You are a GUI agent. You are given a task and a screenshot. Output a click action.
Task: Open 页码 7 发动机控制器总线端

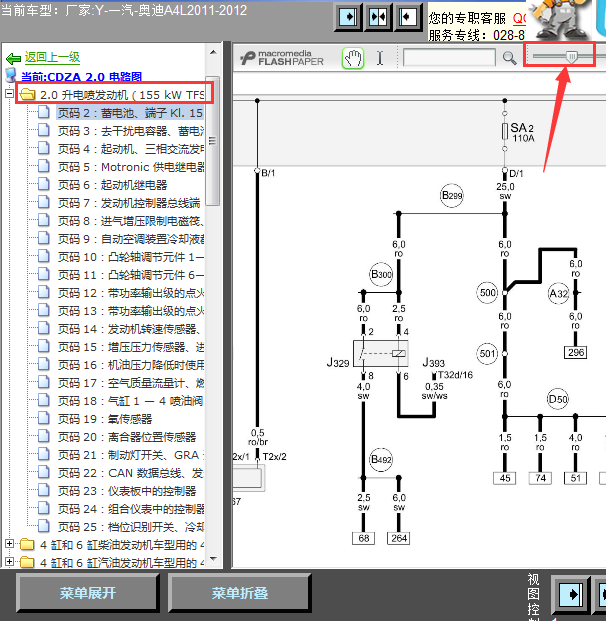click(129, 203)
